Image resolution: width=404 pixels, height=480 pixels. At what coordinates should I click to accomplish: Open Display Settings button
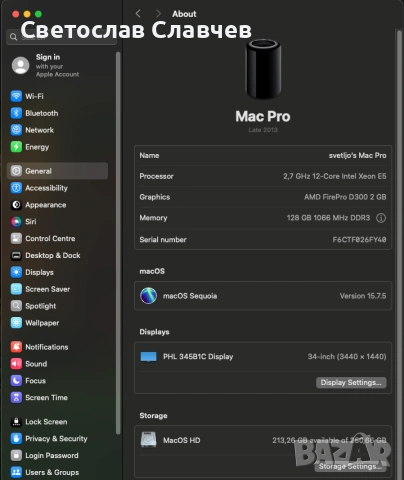351,382
